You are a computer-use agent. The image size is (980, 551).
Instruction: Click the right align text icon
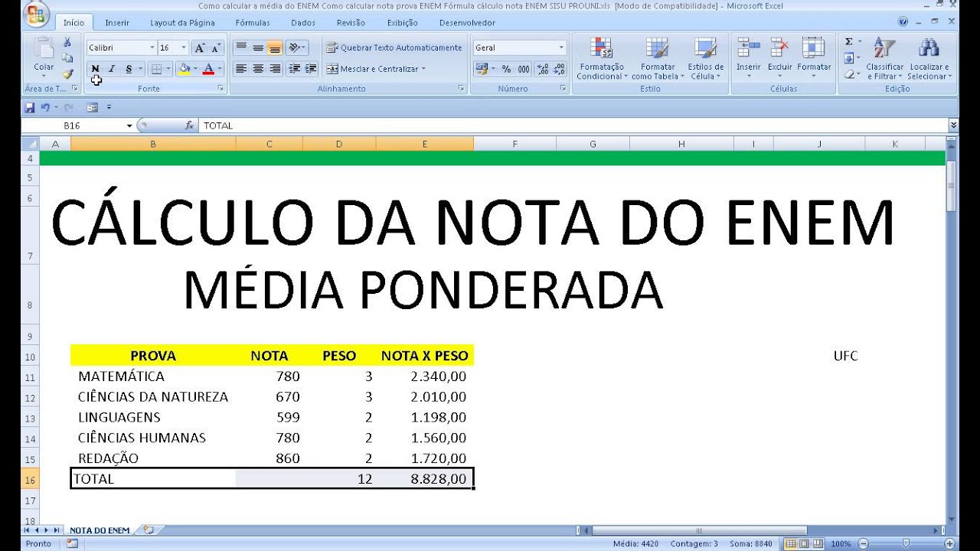click(275, 69)
